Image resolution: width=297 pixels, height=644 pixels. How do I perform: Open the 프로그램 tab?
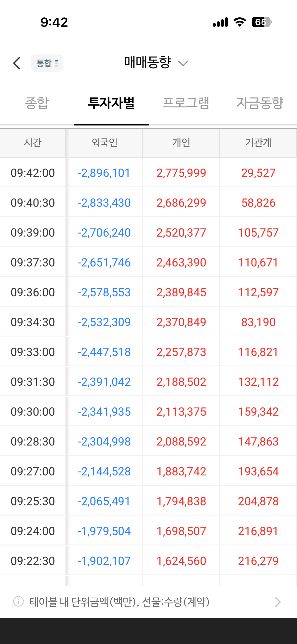(186, 103)
